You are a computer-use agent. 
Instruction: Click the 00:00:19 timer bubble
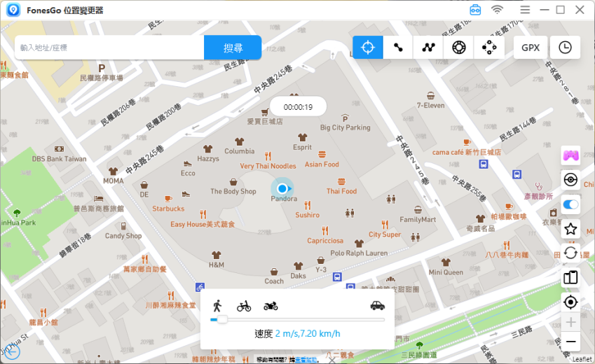point(299,107)
